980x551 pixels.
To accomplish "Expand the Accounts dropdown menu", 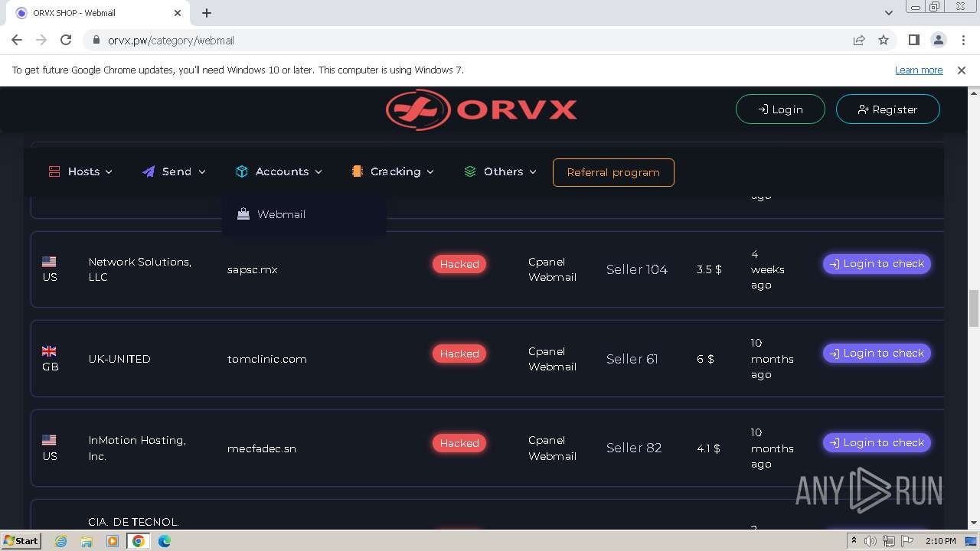I will 279,171.
